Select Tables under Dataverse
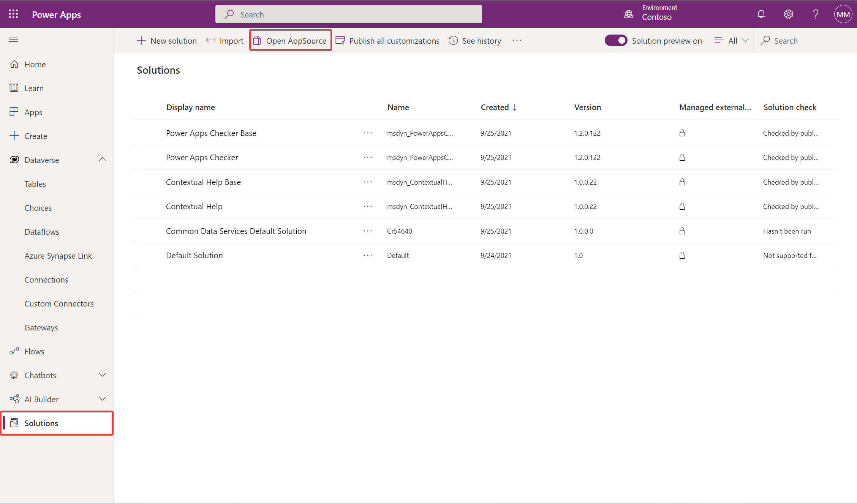Screen dimensions: 857x504 [x=35, y=183]
